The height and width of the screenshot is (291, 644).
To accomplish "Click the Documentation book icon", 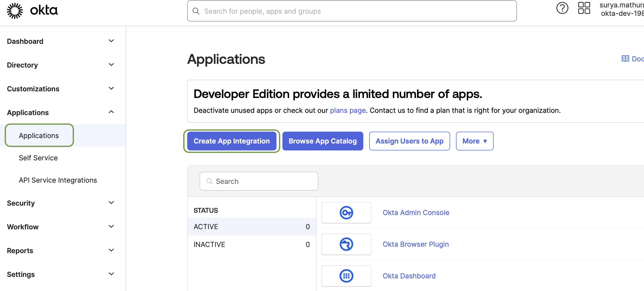I will pos(625,59).
